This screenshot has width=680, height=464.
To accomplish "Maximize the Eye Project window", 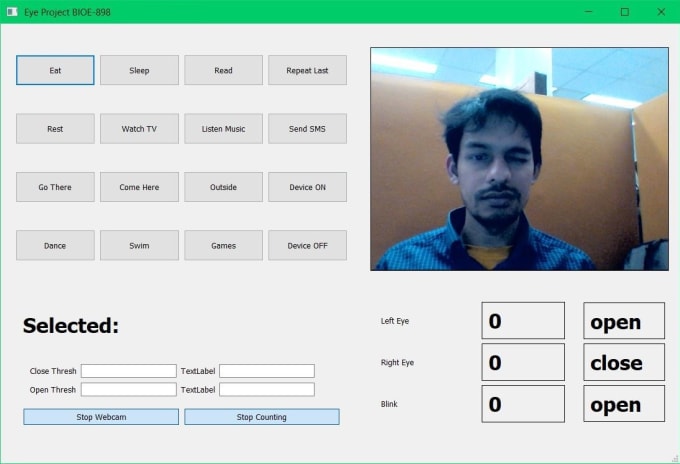I will coord(624,12).
